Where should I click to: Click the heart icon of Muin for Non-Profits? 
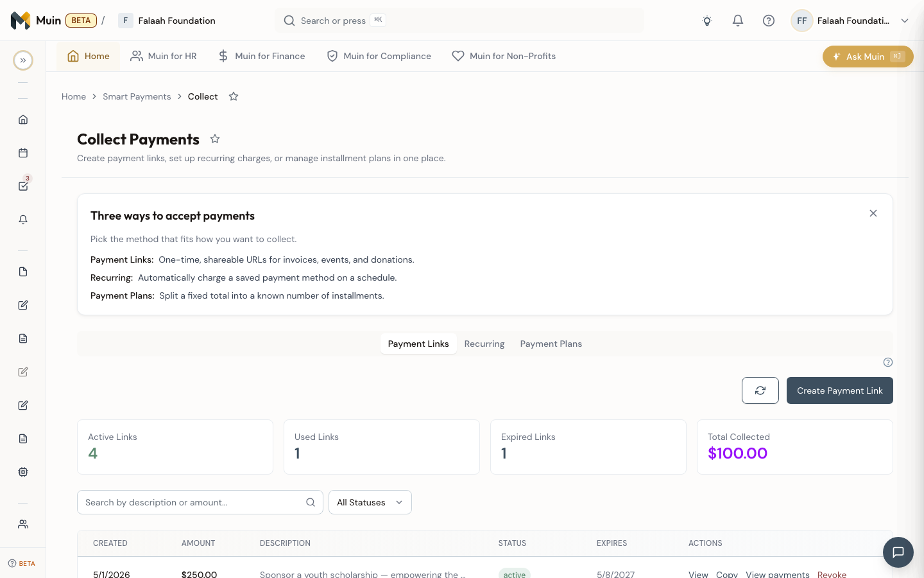458,56
